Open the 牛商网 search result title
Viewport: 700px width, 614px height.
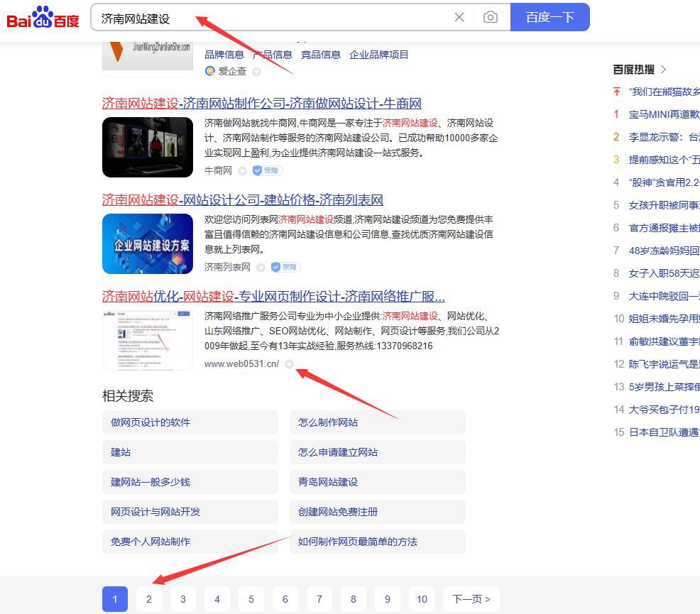[261, 104]
